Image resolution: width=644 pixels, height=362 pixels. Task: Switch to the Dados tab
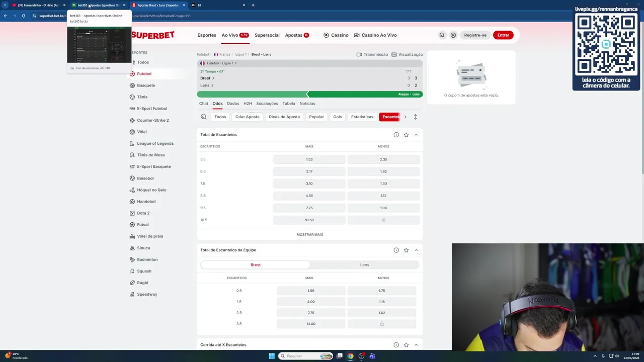[x=233, y=104]
